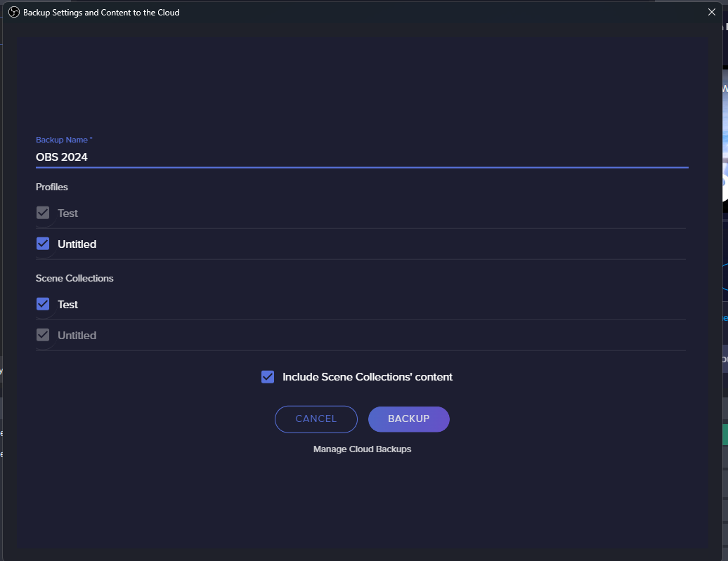Click 'Test' label under Profiles
Viewport: 728px width, 561px height.
point(67,213)
